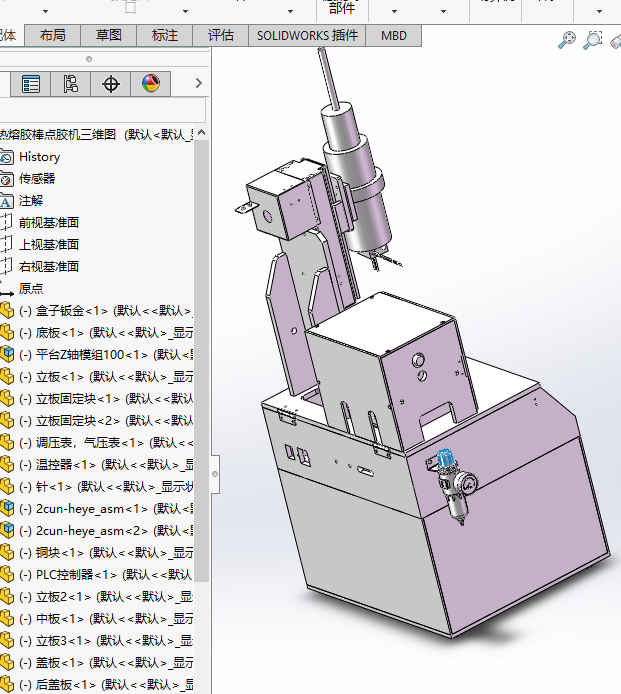Switch to the 标注 tab

pos(165,35)
